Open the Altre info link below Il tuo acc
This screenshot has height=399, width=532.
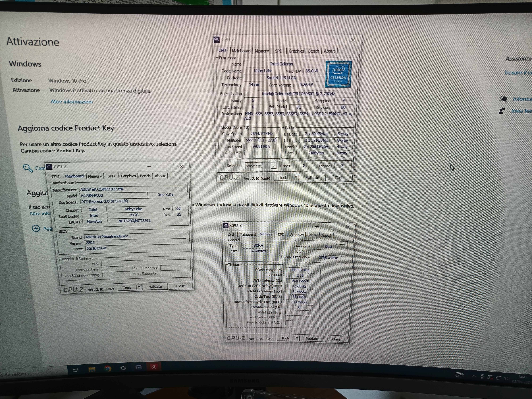click(x=40, y=213)
